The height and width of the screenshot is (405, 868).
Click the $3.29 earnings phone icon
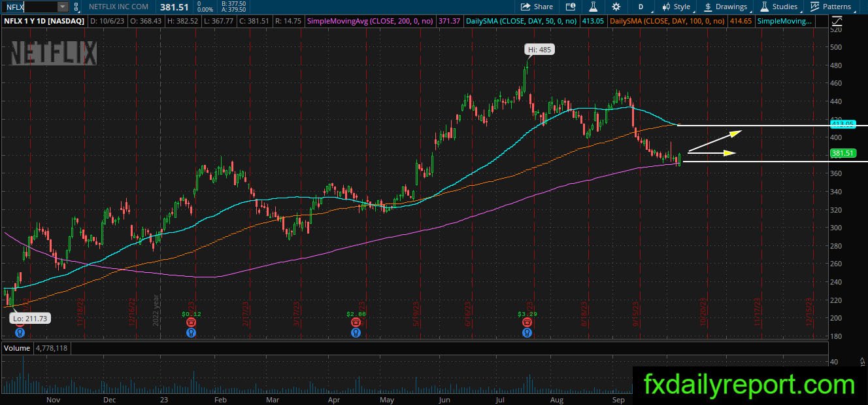click(x=527, y=323)
